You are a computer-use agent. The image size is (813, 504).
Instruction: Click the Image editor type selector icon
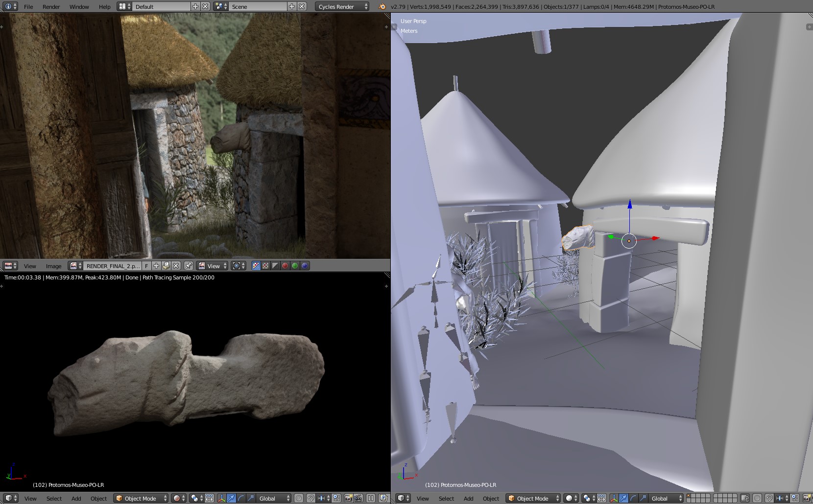9,266
